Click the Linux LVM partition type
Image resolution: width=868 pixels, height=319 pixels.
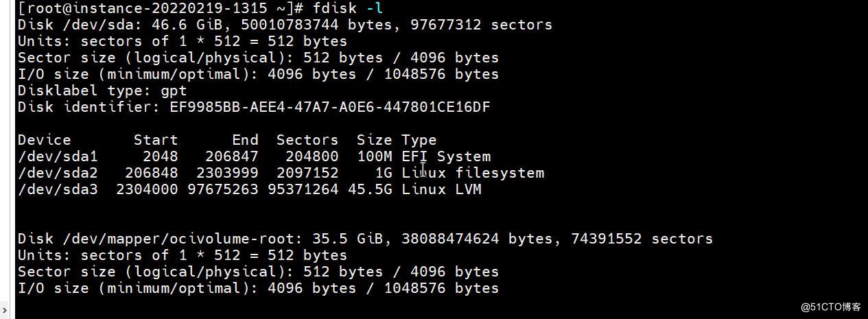(441, 189)
